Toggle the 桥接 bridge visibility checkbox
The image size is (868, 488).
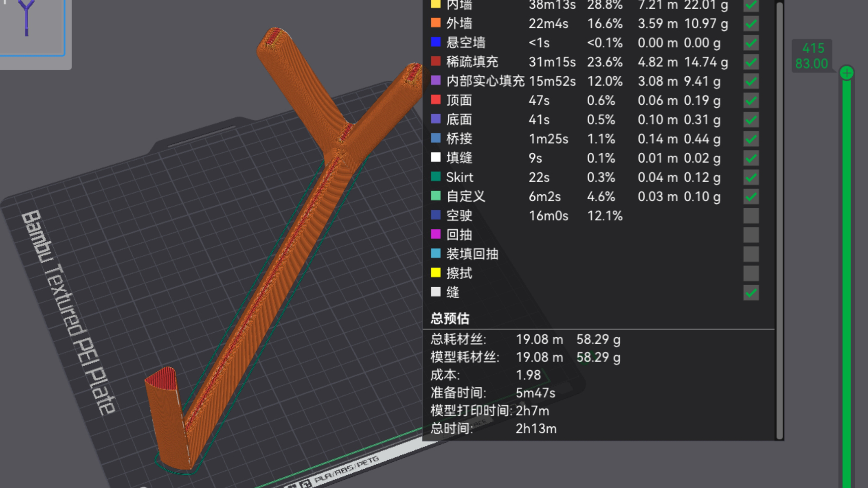pos(751,139)
